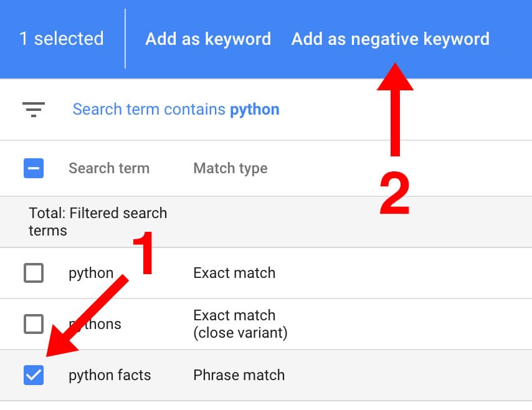
Task: Check the checkbox next to python
Action: [34, 273]
